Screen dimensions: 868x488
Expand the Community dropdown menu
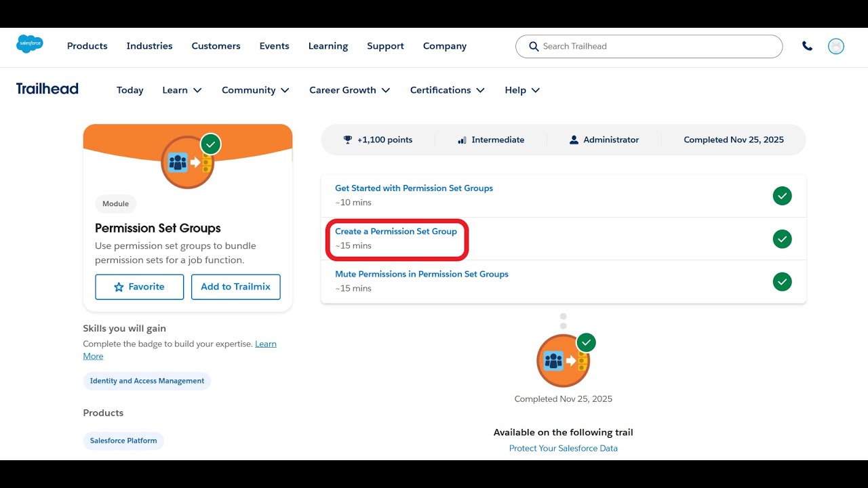click(x=256, y=90)
